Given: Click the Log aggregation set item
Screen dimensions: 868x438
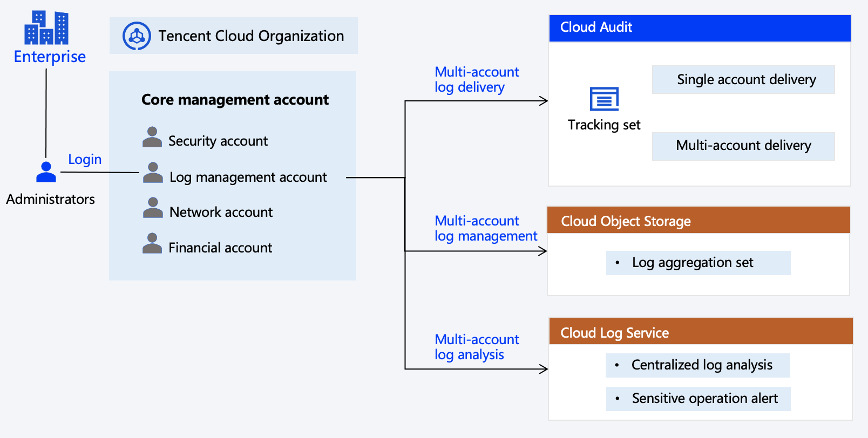Looking at the screenshot, I should (698, 263).
